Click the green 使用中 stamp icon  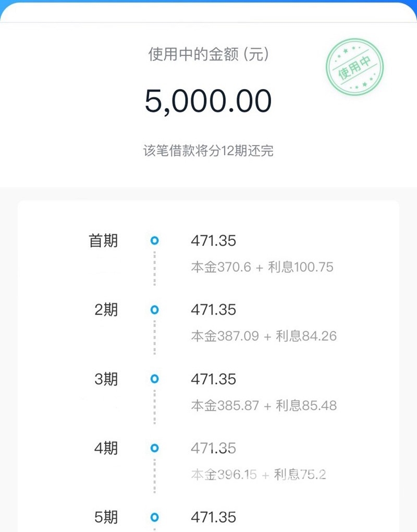click(x=354, y=67)
